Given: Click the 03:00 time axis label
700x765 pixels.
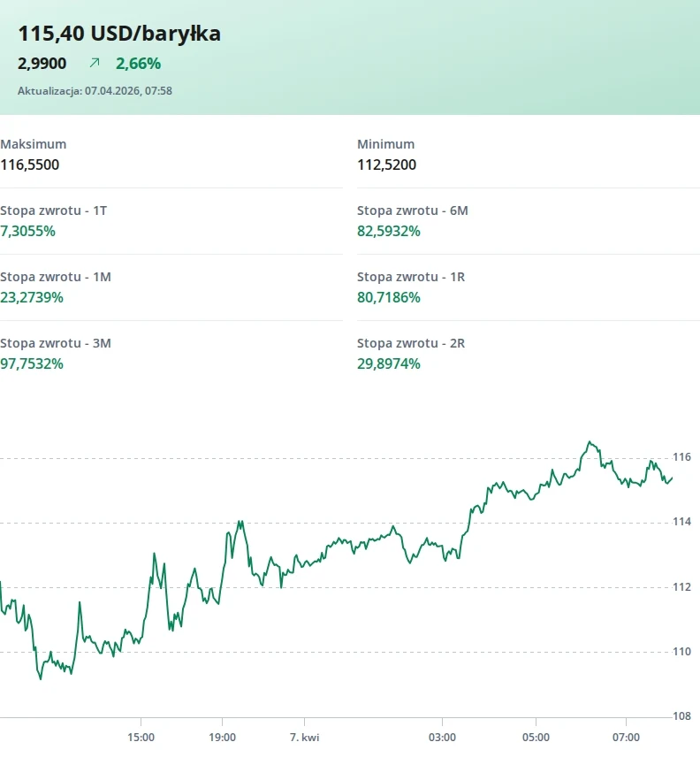Looking at the screenshot, I should 442,737.
